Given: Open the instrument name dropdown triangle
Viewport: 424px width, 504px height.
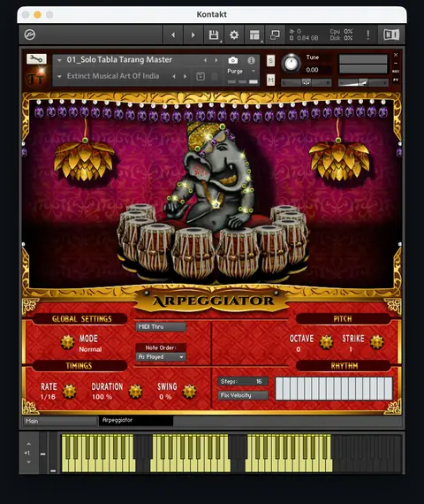Looking at the screenshot, I should click(59, 60).
